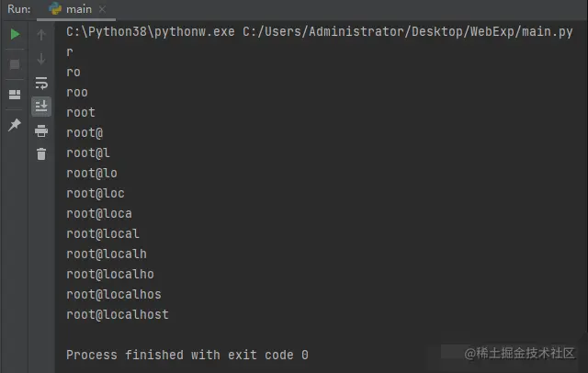Image resolution: width=588 pixels, height=373 pixels.
Task: Toggle the Pin Tab icon
Action: 14,125
